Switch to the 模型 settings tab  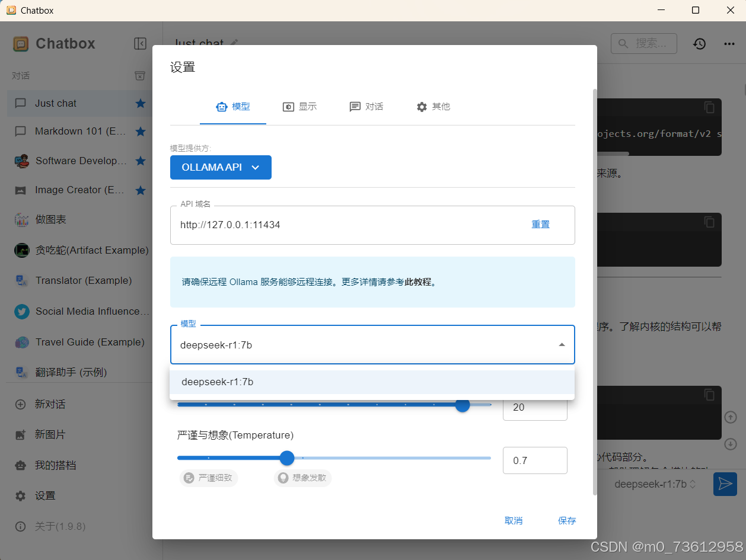[233, 107]
